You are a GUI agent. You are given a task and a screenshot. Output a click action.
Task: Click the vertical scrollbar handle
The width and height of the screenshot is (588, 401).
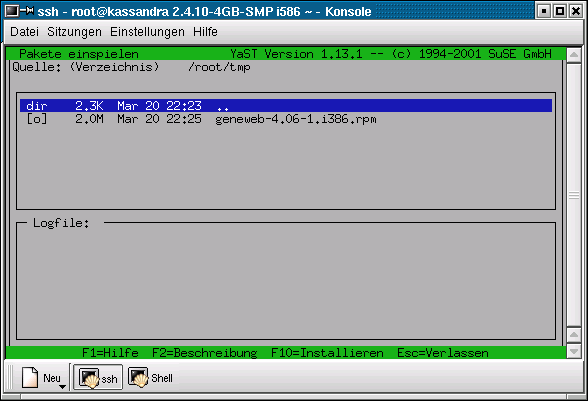point(574,195)
